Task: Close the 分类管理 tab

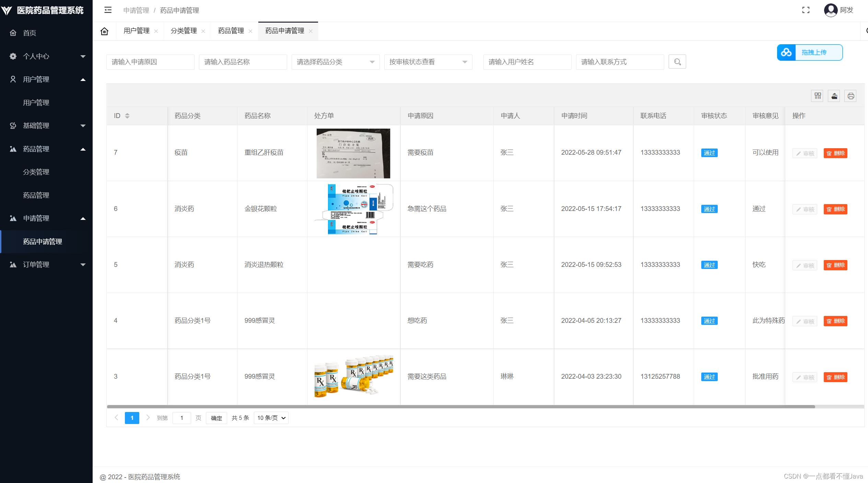Action: 203,31
